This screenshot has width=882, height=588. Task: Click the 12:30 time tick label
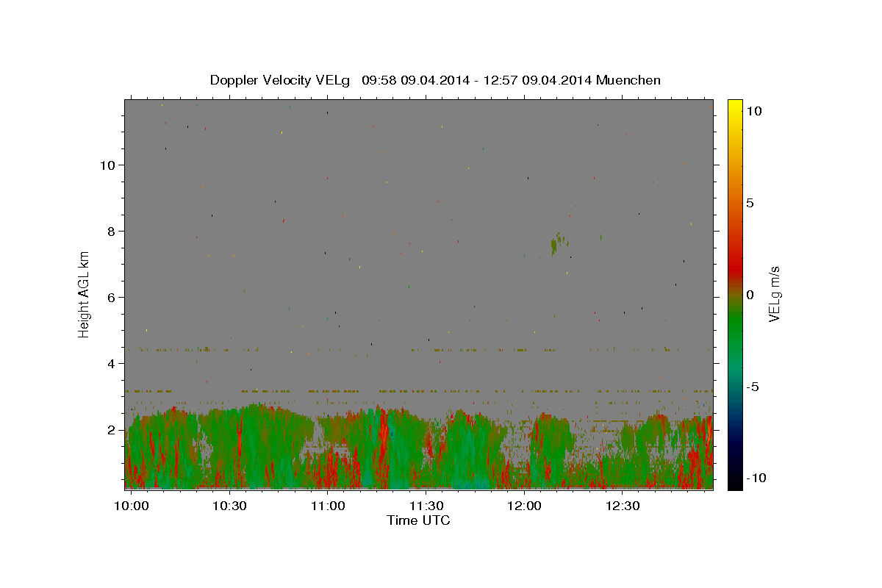click(x=622, y=506)
